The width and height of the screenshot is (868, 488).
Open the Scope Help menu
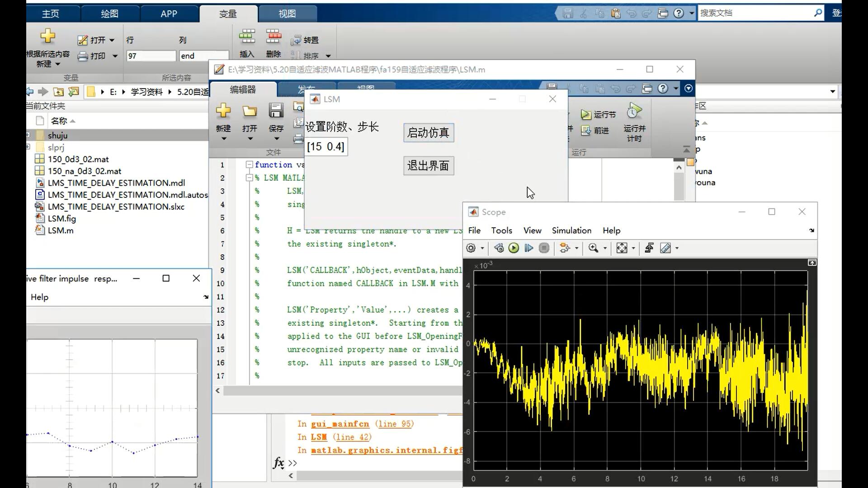(611, 230)
